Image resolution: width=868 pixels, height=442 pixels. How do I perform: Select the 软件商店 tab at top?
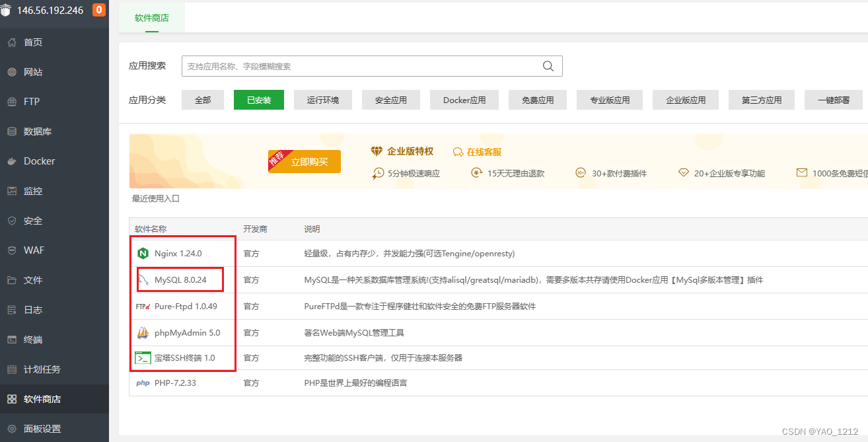point(152,18)
